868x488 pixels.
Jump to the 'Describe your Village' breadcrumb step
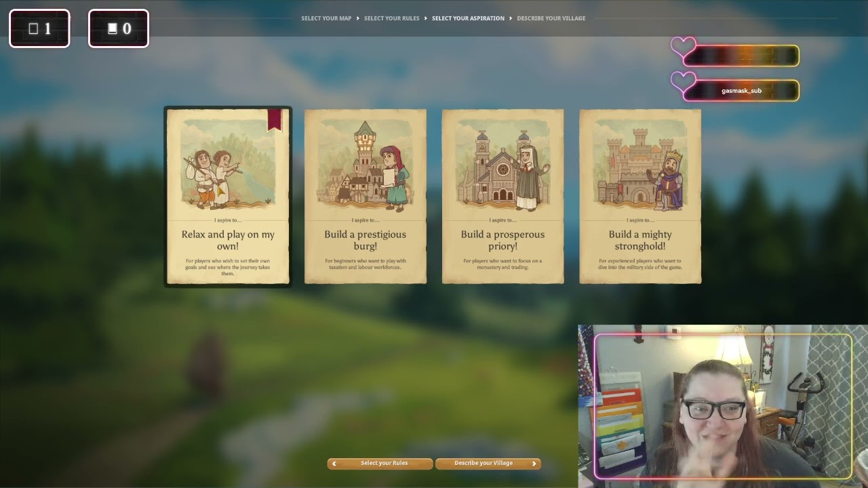click(551, 18)
